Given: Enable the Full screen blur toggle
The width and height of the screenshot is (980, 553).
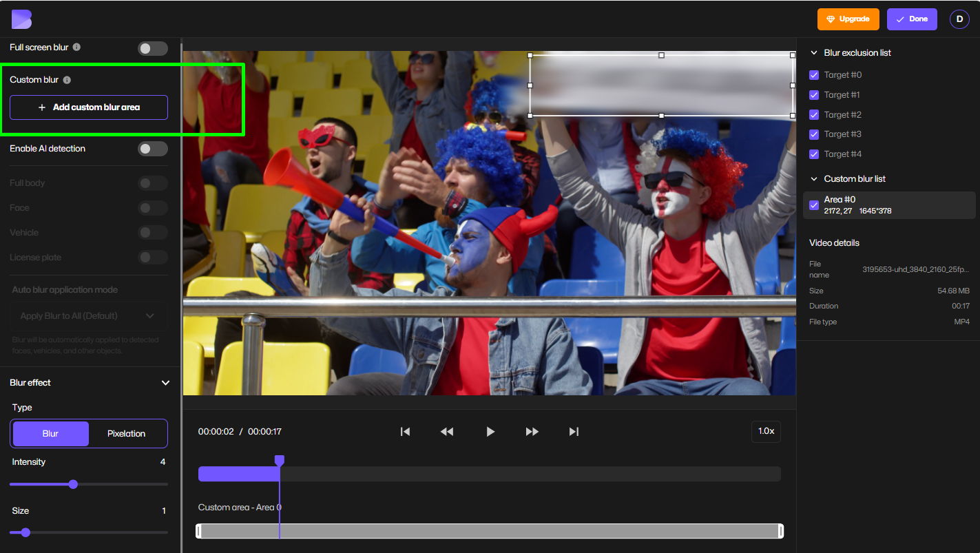Looking at the screenshot, I should (x=152, y=48).
